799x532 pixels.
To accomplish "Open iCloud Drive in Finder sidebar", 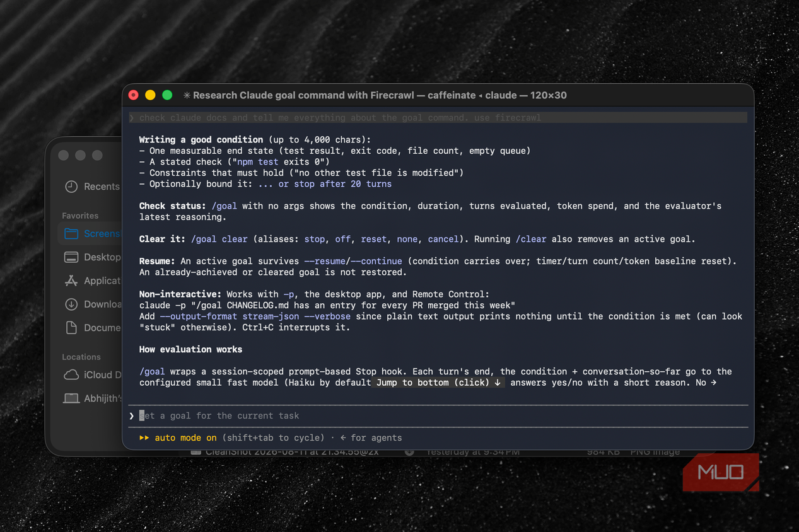I will click(93, 374).
